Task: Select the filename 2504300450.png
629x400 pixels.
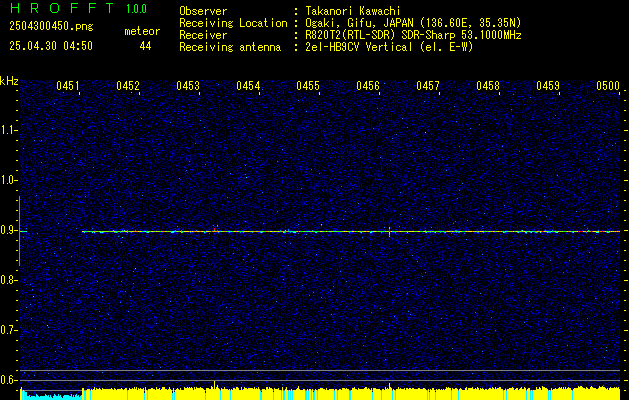Action: (x=51, y=27)
